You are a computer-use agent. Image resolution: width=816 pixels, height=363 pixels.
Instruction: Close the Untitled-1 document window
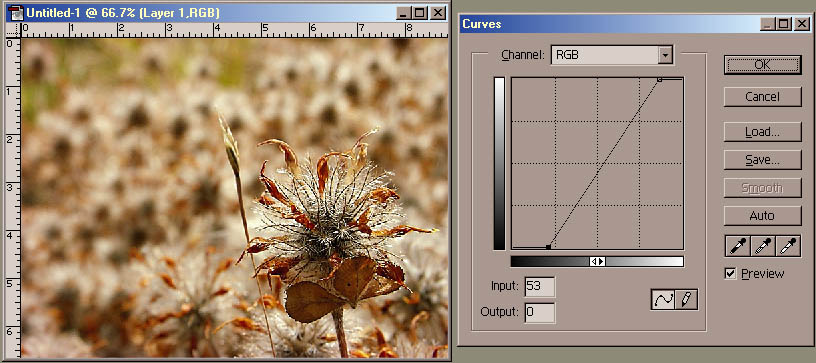(x=438, y=13)
